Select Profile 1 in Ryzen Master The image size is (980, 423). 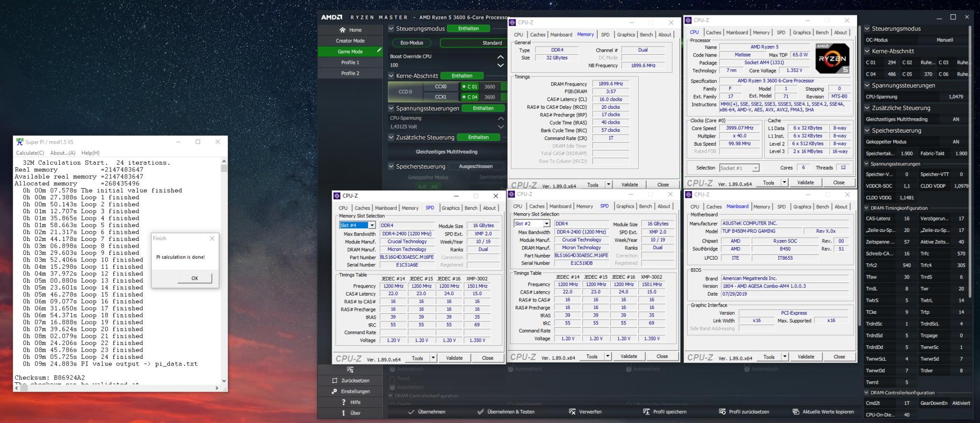[350, 62]
